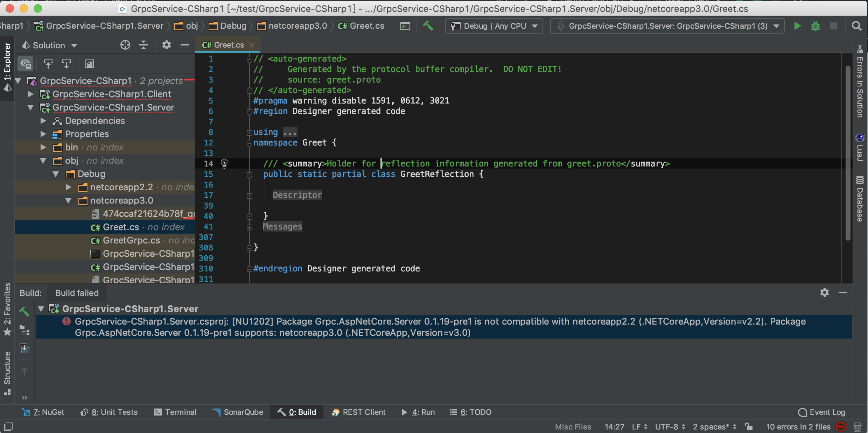Click the NU1202 error icon in build output
The width and height of the screenshot is (868, 433).
(x=66, y=321)
